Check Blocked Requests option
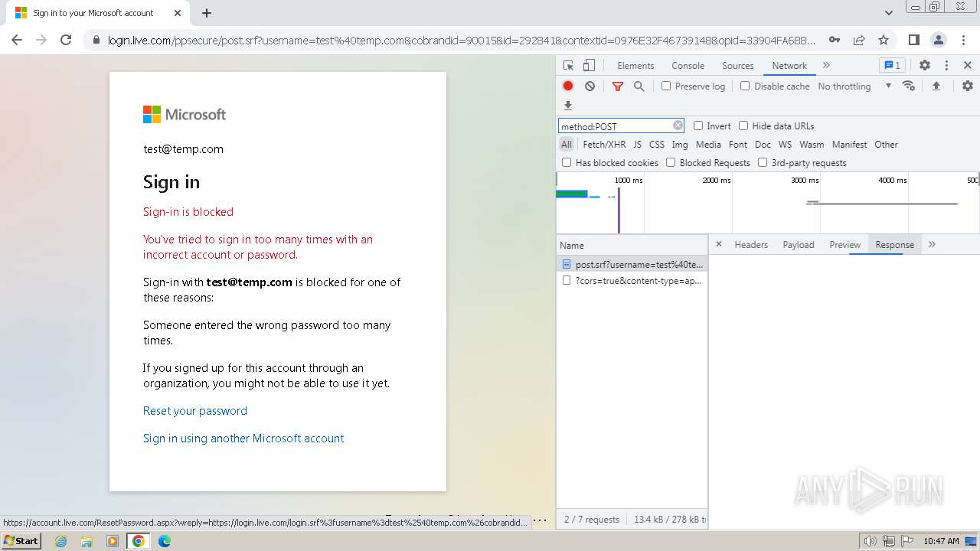980x551 pixels. [671, 162]
